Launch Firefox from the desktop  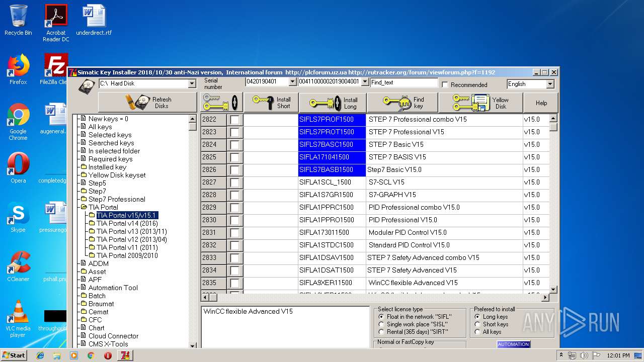pos(18,69)
